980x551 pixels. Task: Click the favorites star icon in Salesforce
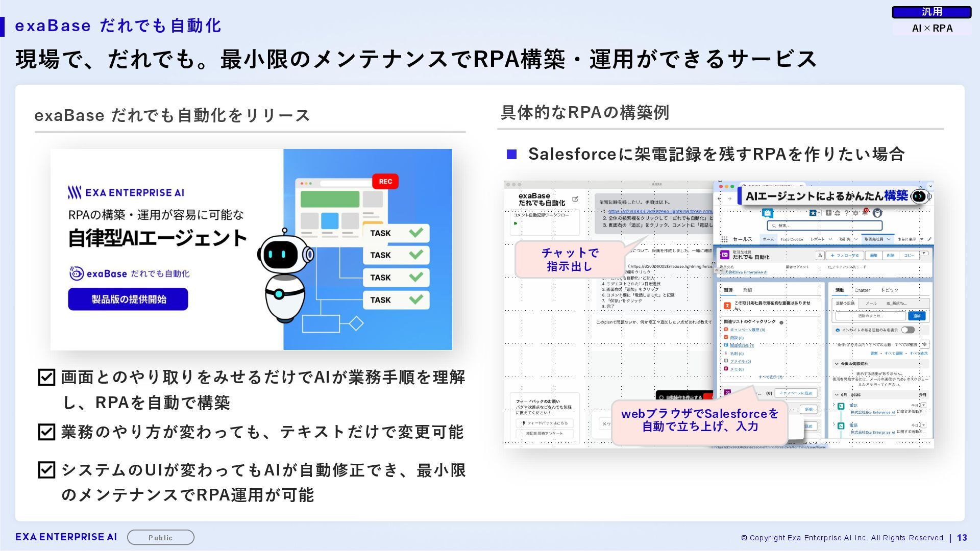(813, 213)
